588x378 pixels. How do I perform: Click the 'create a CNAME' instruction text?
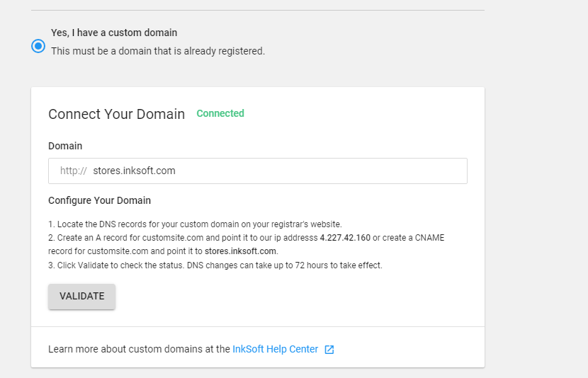[411, 238]
